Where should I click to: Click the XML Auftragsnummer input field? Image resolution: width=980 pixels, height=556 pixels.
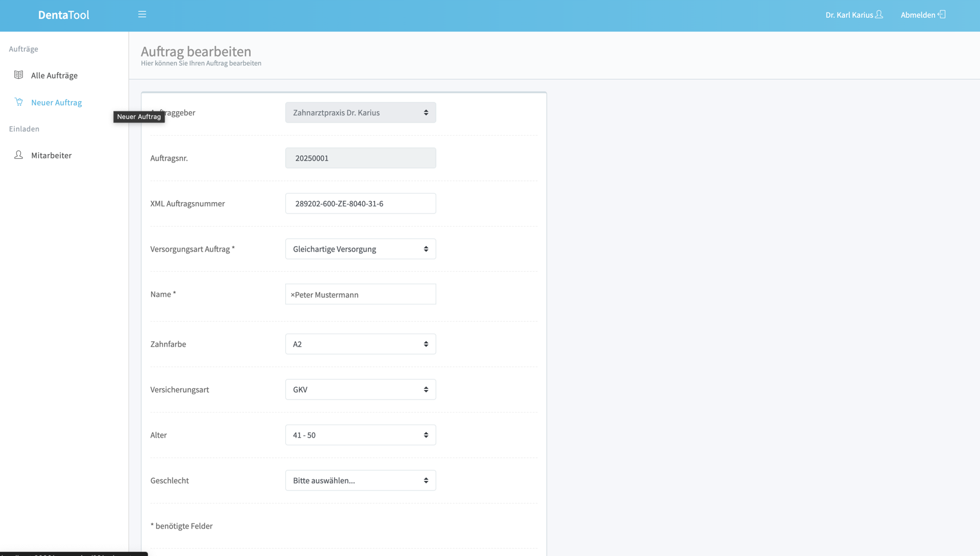pyautogui.click(x=360, y=203)
